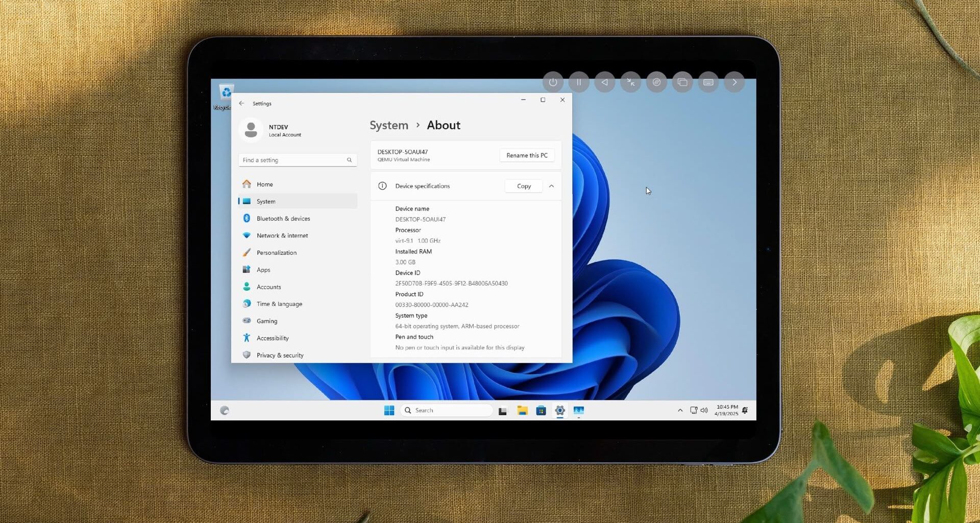Open Gaming settings
Image resolution: width=980 pixels, height=523 pixels.
298,321
